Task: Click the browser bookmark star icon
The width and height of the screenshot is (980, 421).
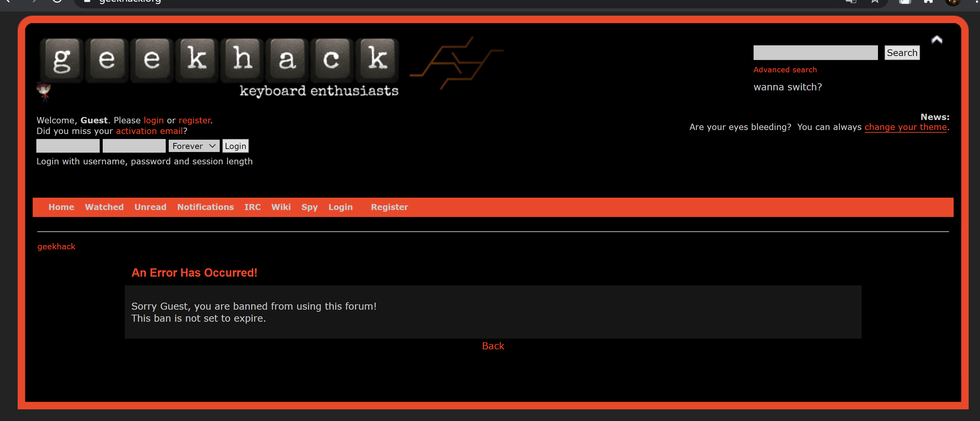Action: [875, 2]
